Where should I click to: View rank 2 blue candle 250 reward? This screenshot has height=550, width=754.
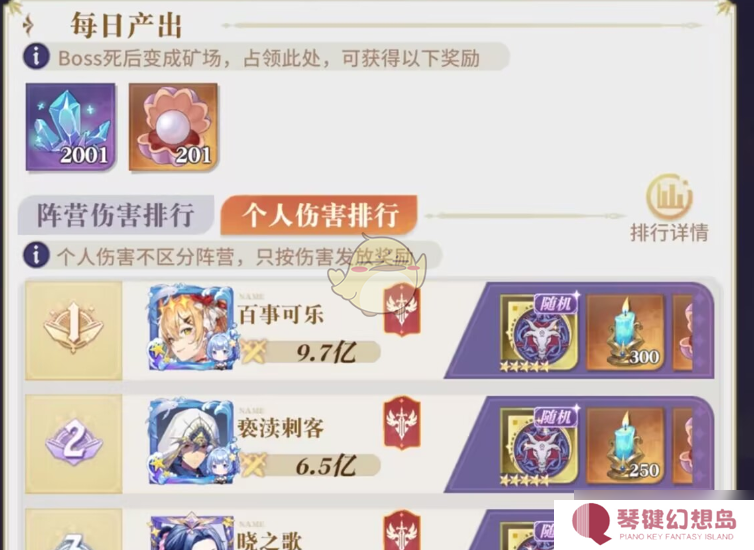click(x=625, y=446)
